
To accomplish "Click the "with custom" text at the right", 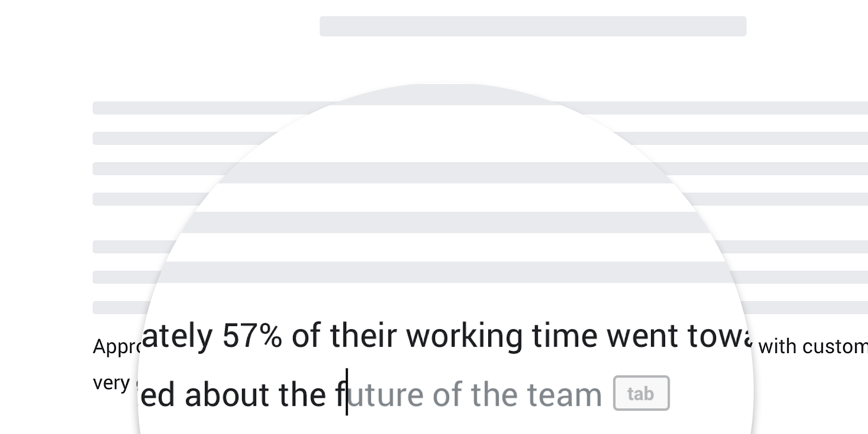I will (x=812, y=346).
